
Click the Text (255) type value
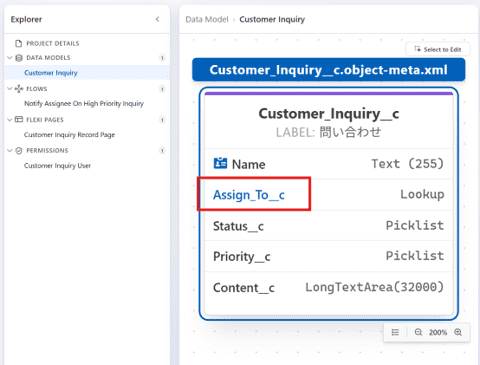(408, 164)
